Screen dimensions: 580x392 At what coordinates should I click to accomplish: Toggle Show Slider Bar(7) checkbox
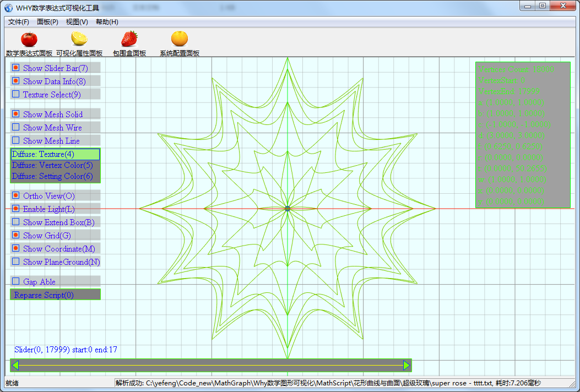(16, 68)
